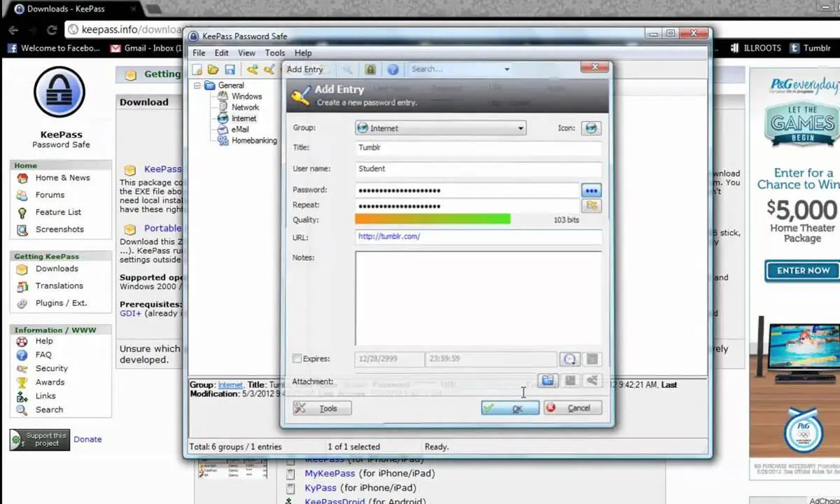Toggle the expiry preset clock icon
The height and width of the screenshot is (504, 840).
point(569,359)
